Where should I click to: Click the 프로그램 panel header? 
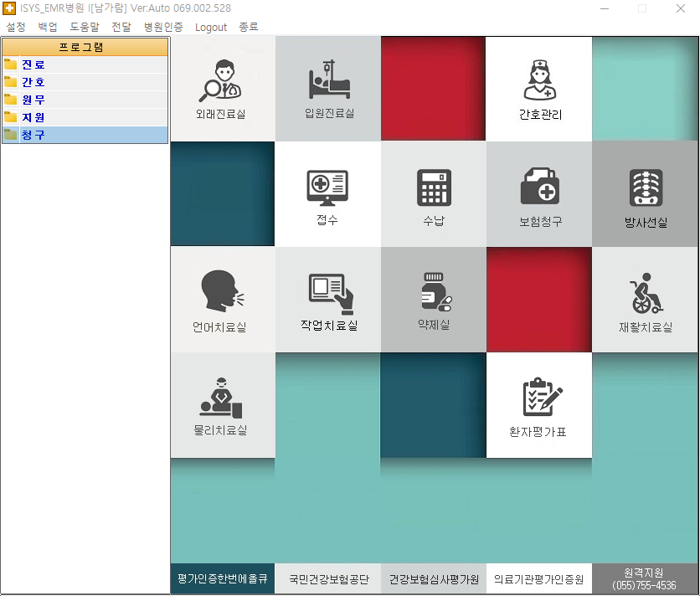click(85, 47)
